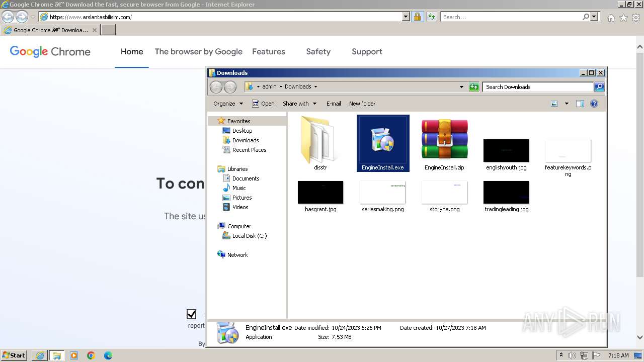Viewport: 644px width, 362px height.
Task: Open IE Tools gear icon
Action: click(x=636, y=18)
